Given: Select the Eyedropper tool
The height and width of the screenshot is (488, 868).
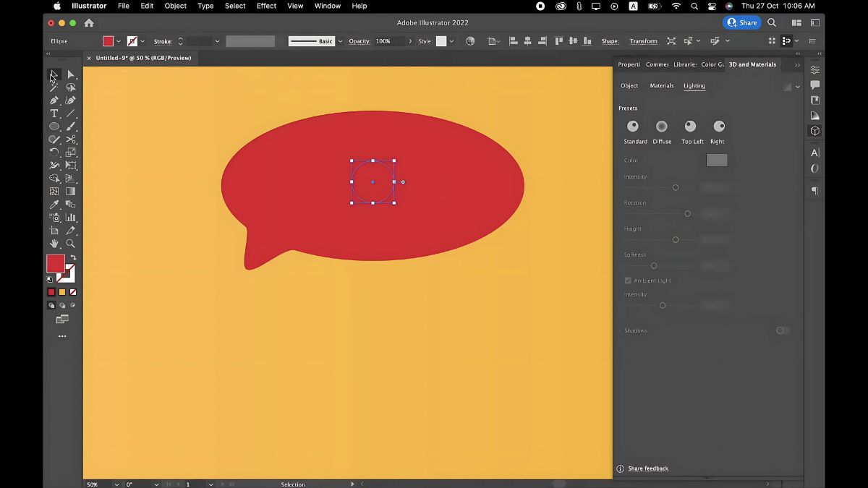Looking at the screenshot, I should pos(54,205).
